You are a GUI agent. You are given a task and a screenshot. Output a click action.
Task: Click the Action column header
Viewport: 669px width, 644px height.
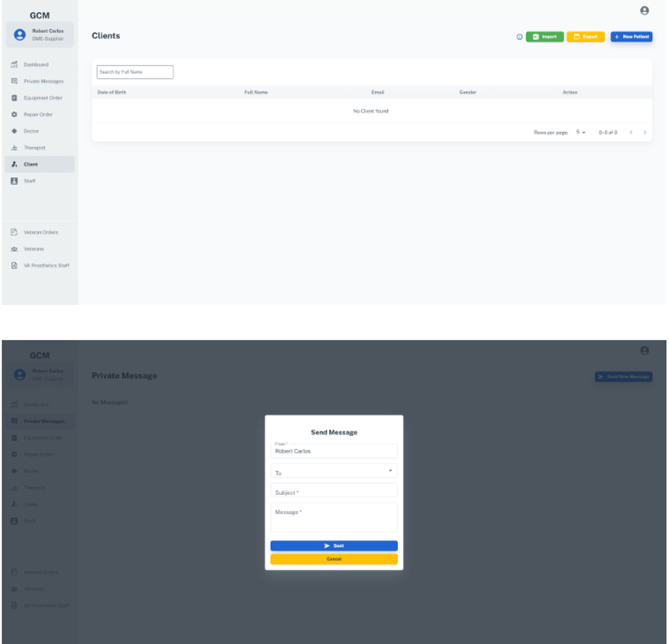(570, 92)
